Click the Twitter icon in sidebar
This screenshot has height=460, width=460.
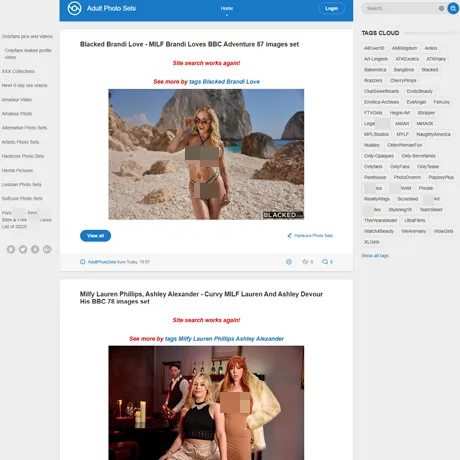click(x=23, y=249)
